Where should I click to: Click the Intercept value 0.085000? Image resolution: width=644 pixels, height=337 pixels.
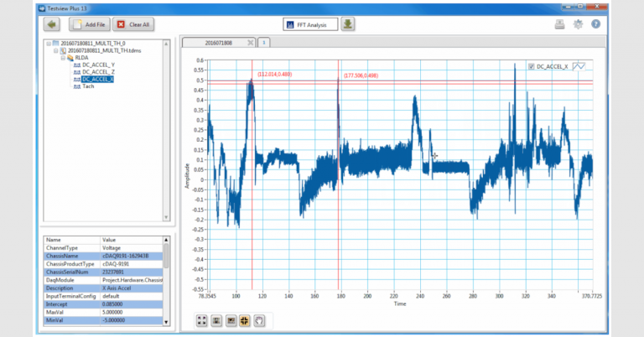click(x=112, y=304)
